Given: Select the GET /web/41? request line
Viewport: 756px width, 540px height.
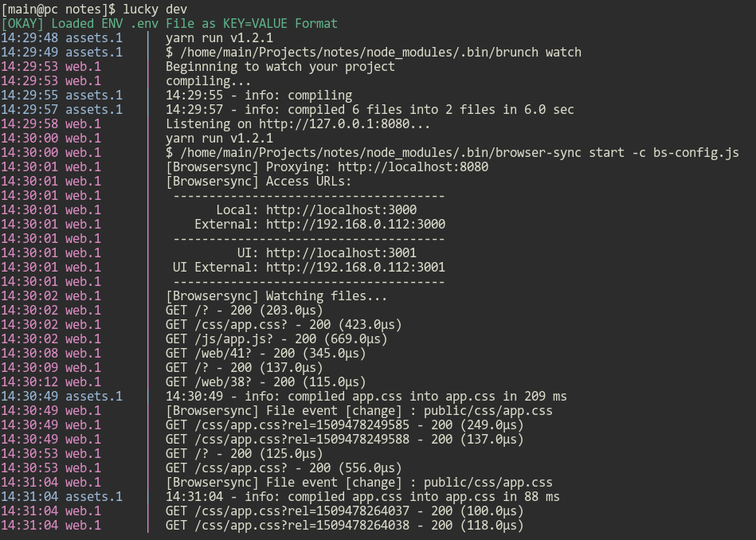Looking at the screenshot, I should click(x=265, y=354).
